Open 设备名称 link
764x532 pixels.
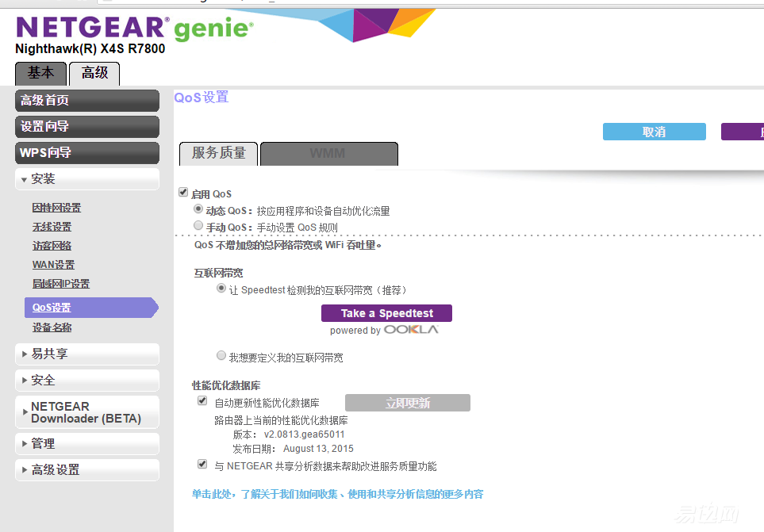tap(52, 327)
